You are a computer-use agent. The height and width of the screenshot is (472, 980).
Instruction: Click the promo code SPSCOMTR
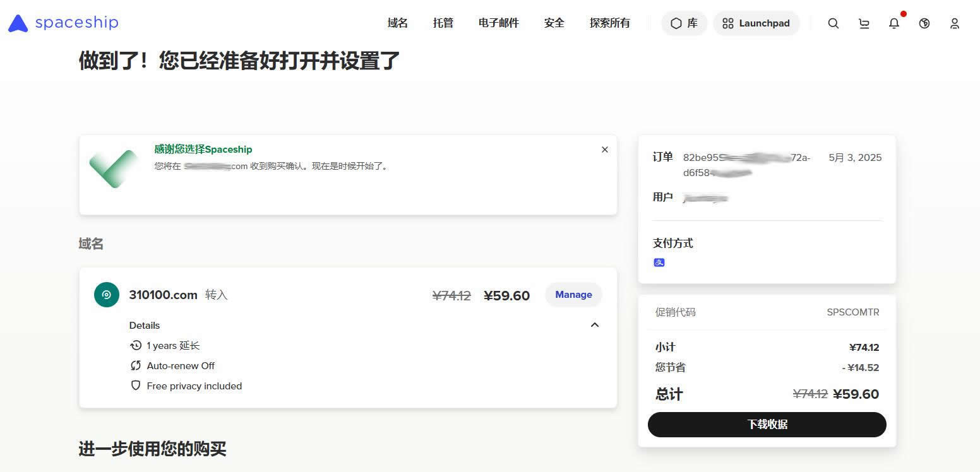point(853,312)
